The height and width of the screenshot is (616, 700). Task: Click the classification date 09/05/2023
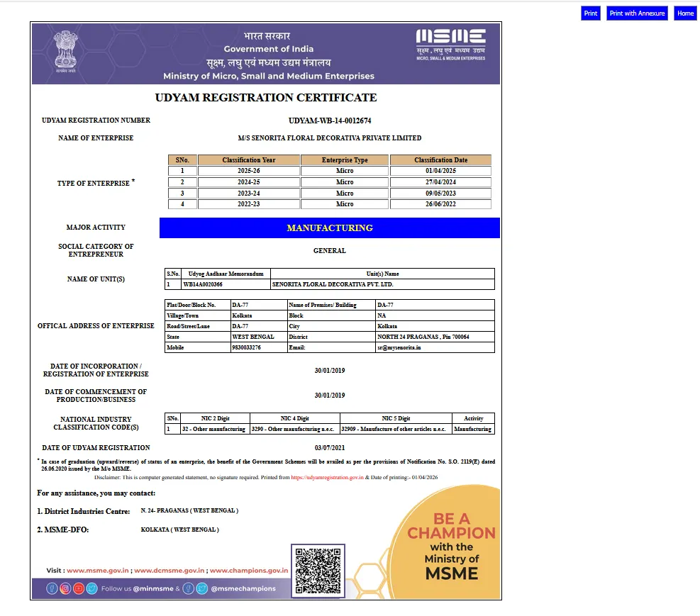[x=440, y=193]
